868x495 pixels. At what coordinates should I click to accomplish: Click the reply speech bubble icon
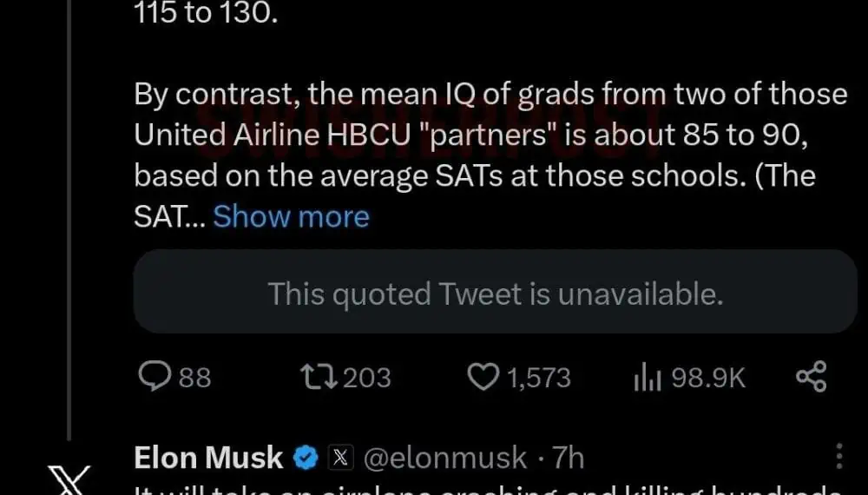pos(155,377)
